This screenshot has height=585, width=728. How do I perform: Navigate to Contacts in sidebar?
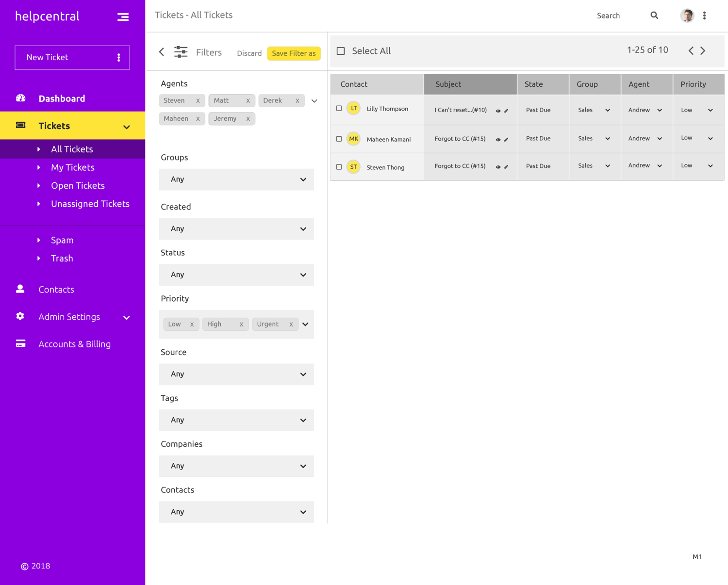(56, 290)
